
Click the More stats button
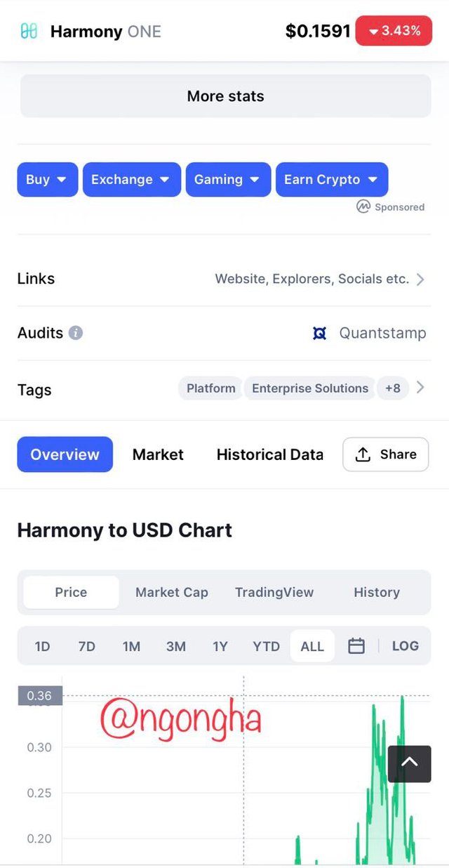click(x=225, y=96)
